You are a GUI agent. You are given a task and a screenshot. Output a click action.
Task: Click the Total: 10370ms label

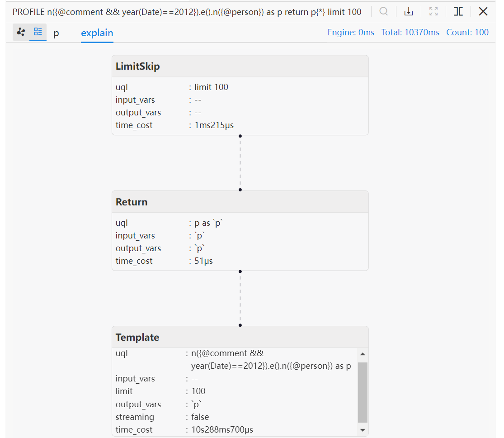pos(410,32)
